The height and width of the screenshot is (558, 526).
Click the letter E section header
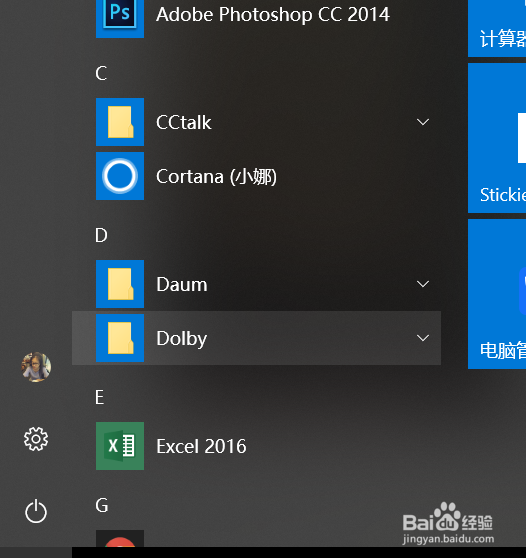tap(100, 397)
